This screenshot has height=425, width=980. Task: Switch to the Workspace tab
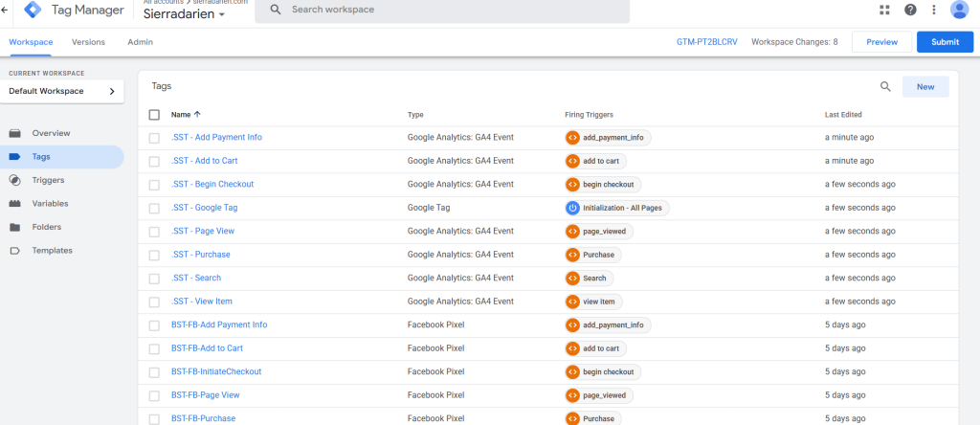[x=31, y=42]
